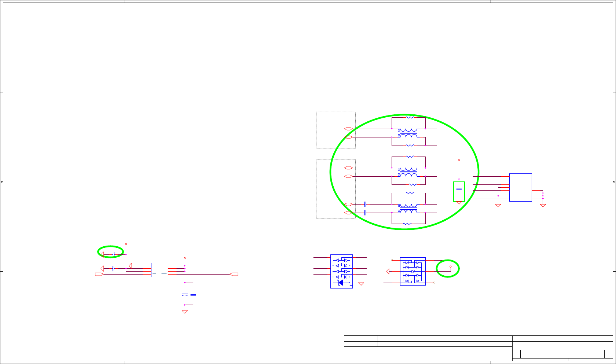Select the middle common-mode choke symbol
This screenshot has width=616, height=364.
pos(408,172)
